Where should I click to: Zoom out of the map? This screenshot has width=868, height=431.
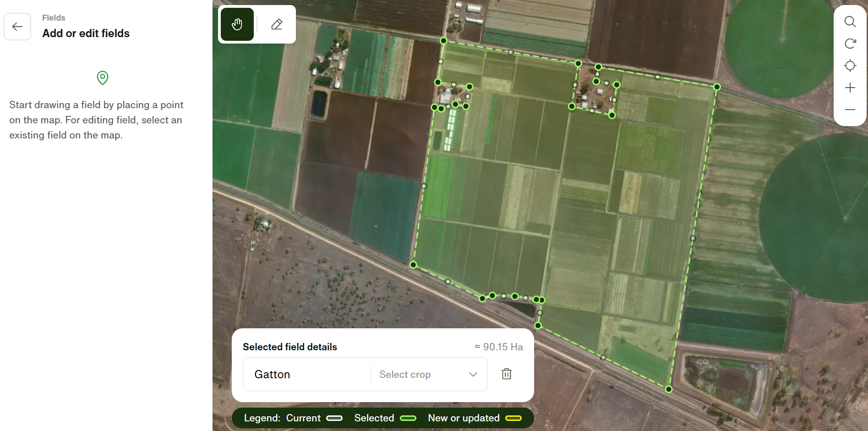click(x=850, y=110)
